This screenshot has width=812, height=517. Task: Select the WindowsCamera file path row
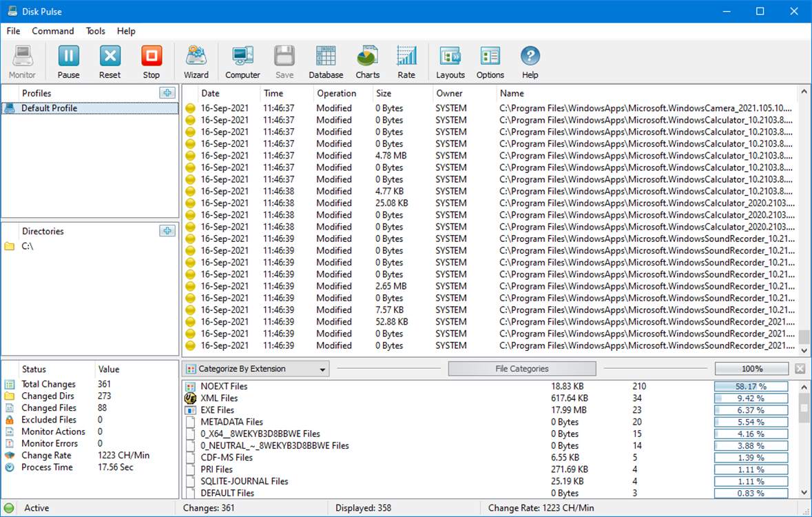click(490, 108)
